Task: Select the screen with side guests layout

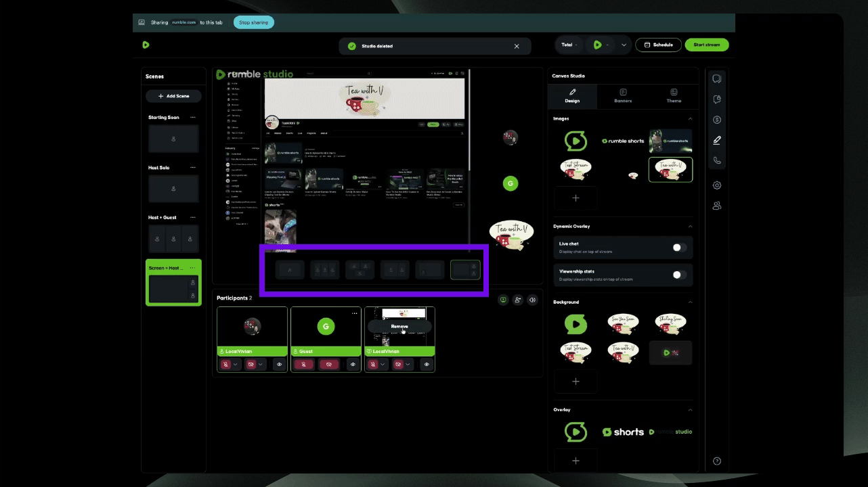Action: [x=465, y=270]
